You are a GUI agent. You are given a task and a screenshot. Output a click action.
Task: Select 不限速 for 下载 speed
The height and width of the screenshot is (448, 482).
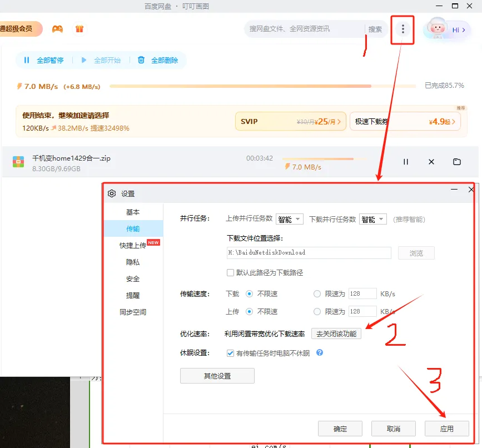click(x=249, y=293)
